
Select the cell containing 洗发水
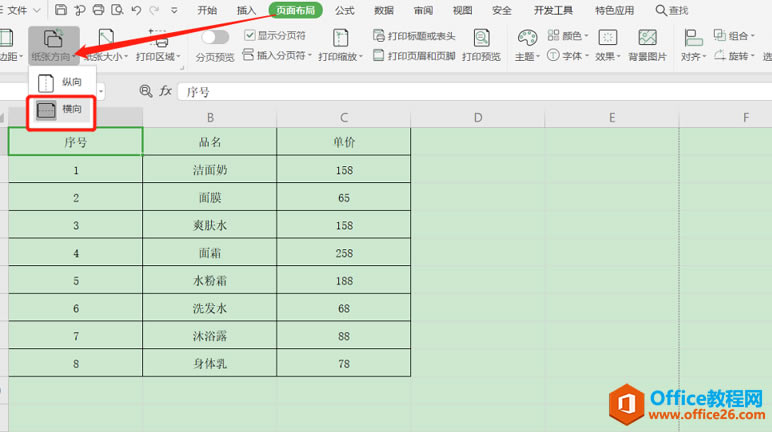[x=210, y=308]
